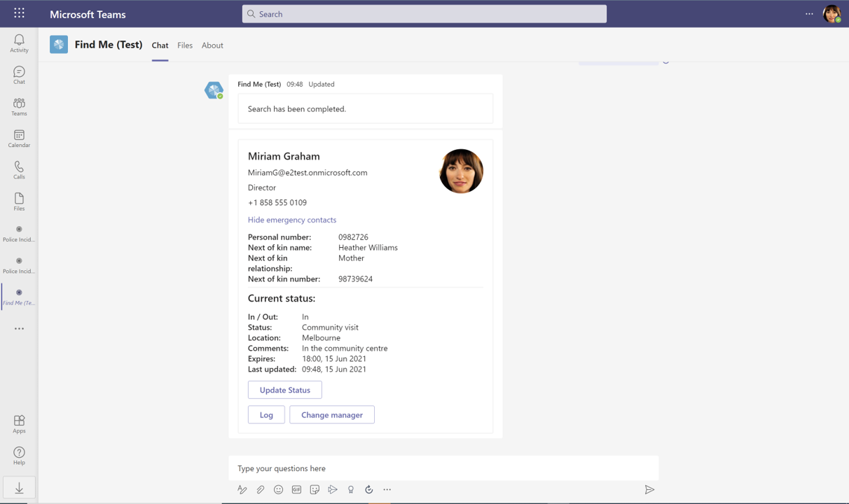Click the Update Status button
The image size is (849, 504).
(x=284, y=390)
